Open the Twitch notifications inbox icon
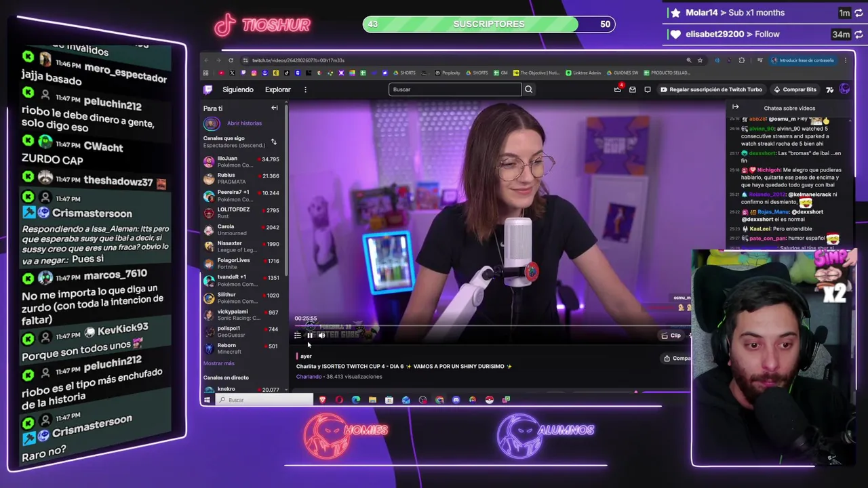Image resolution: width=868 pixels, height=488 pixels. coord(618,89)
